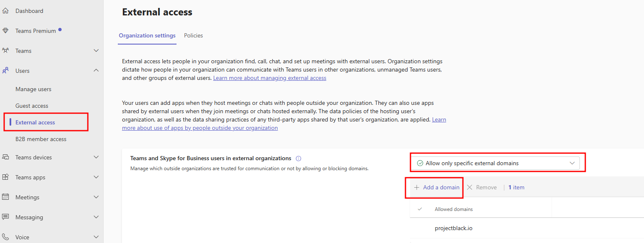
Task: Switch to the Policies tab
Action: click(x=194, y=36)
